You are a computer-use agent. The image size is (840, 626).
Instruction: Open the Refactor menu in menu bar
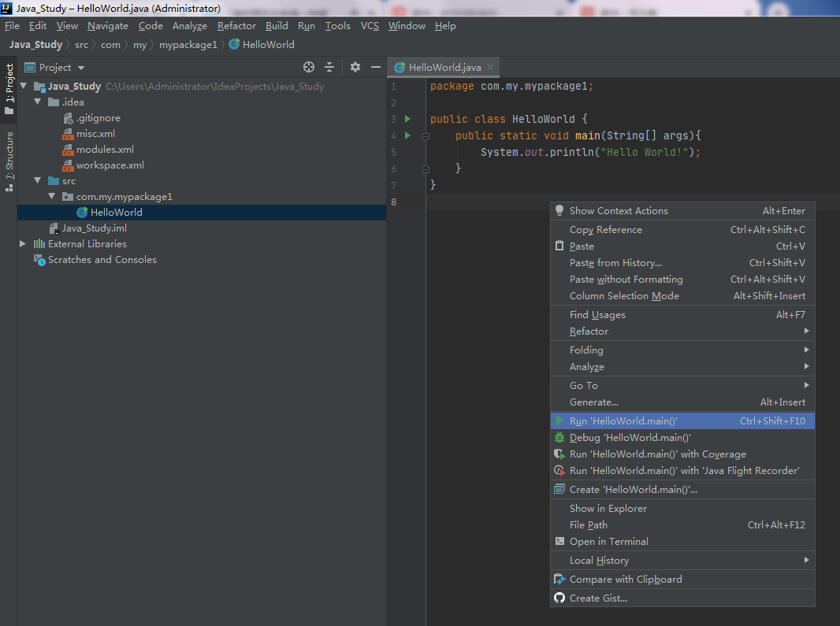tap(236, 26)
